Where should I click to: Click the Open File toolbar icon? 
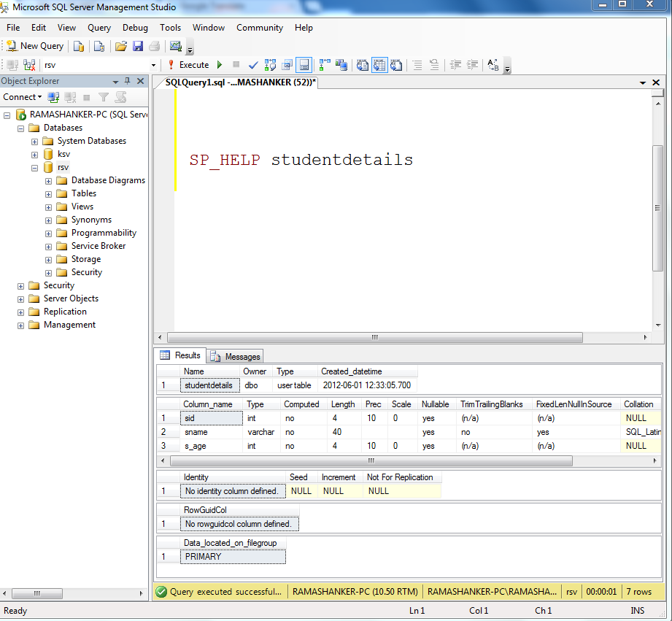121,45
